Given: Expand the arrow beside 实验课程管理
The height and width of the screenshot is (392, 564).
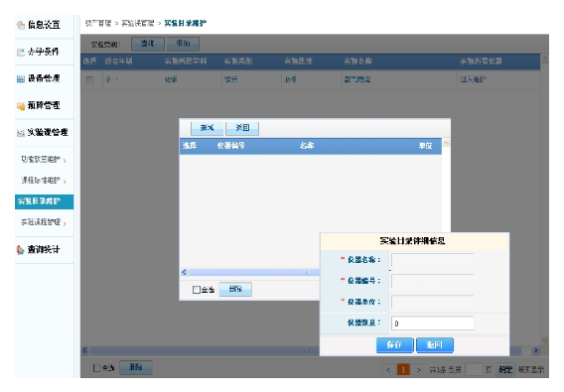Looking at the screenshot, I should [x=65, y=224].
